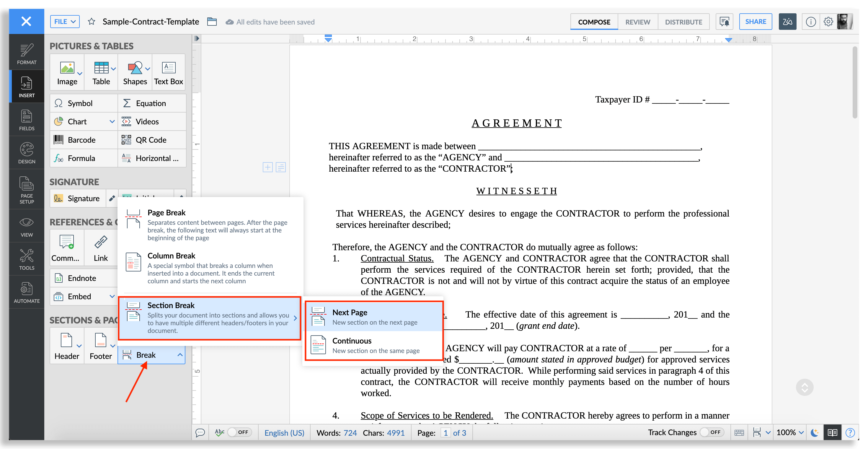Click the SHARE button
This screenshot has width=868, height=449.
point(755,22)
